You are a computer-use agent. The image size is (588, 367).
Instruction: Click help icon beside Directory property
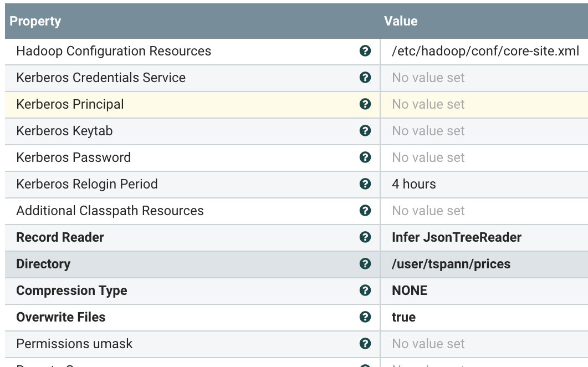coord(365,264)
